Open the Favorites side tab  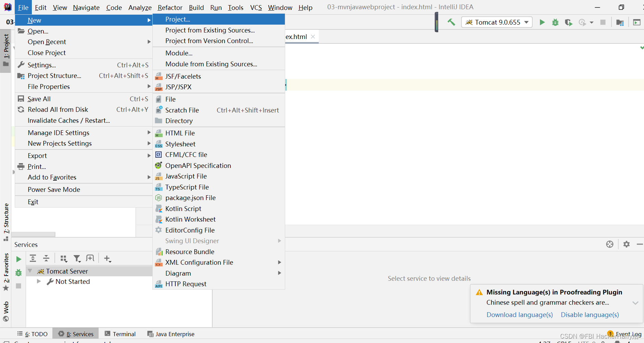click(6, 272)
